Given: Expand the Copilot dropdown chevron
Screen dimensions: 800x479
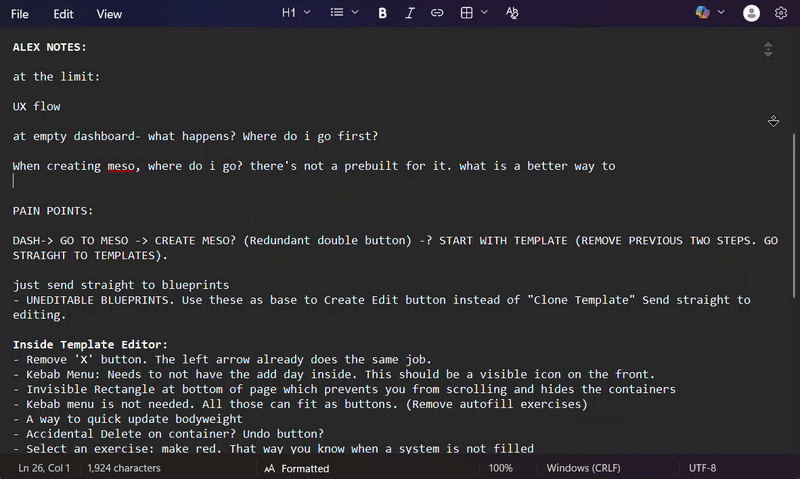Looking at the screenshot, I should (x=721, y=12).
